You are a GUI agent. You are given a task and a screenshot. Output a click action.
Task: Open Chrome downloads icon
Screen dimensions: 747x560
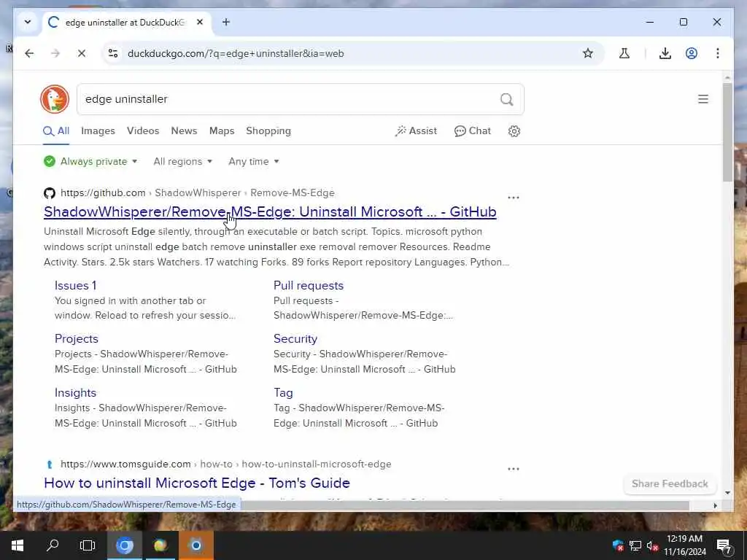(x=665, y=53)
